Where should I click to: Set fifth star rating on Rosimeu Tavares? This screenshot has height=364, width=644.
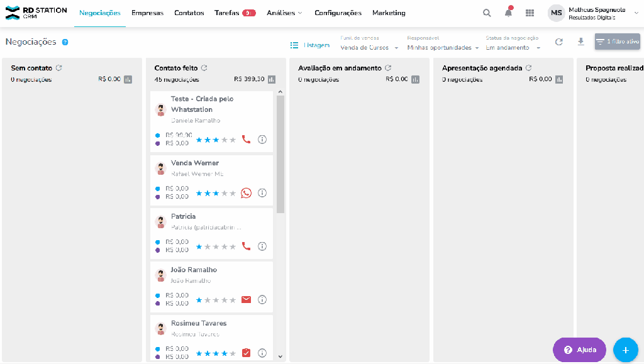[233, 353]
